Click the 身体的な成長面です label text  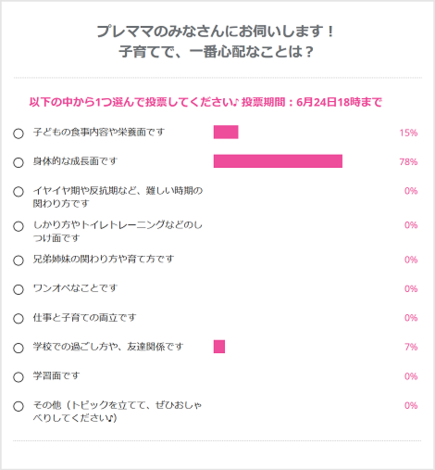pos(75,161)
